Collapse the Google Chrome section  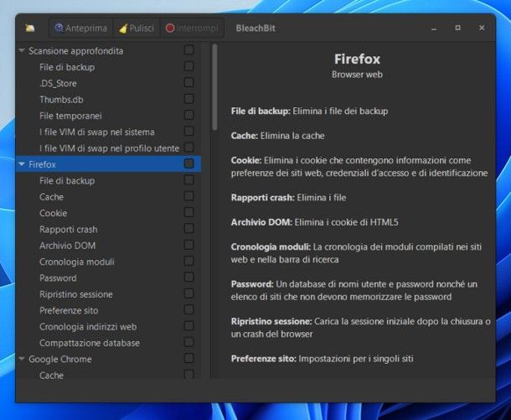(x=22, y=360)
